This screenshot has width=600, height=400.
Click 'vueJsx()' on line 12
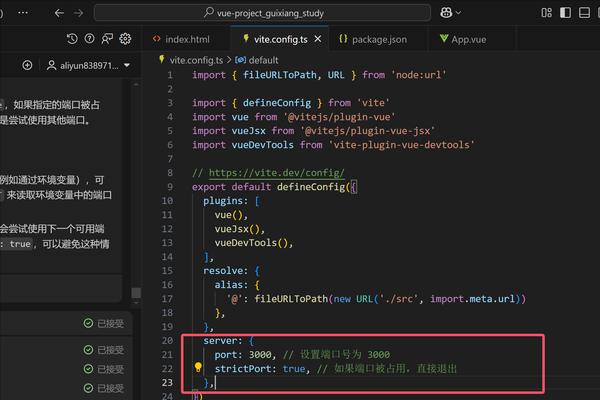[x=237, y=229]
